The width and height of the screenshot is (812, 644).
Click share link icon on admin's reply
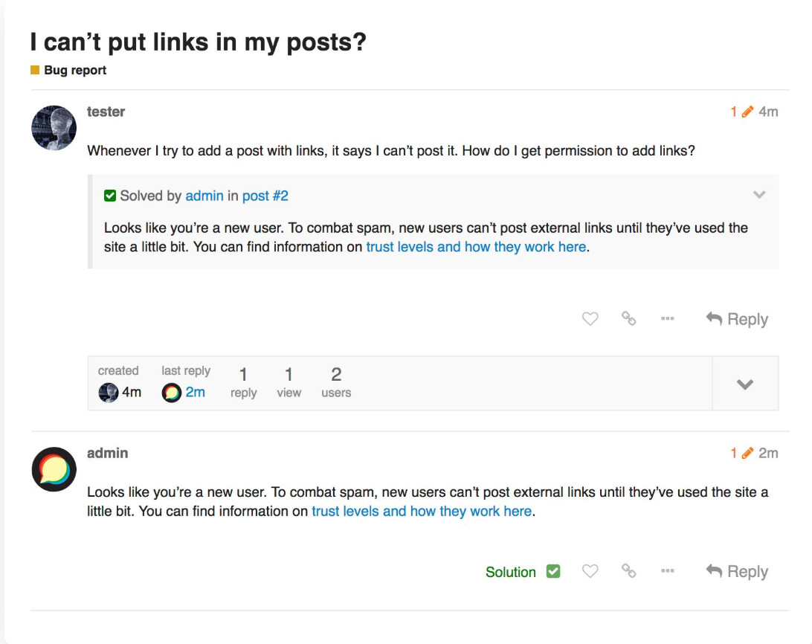(629, 571)
